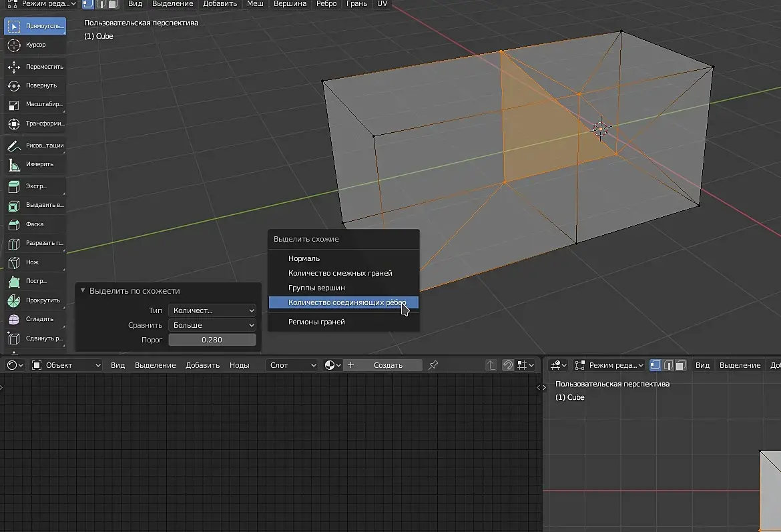This screenshot has width=781, height=532.
Task: Select the Rotate (Повернуть) tool
Action: 35,85
